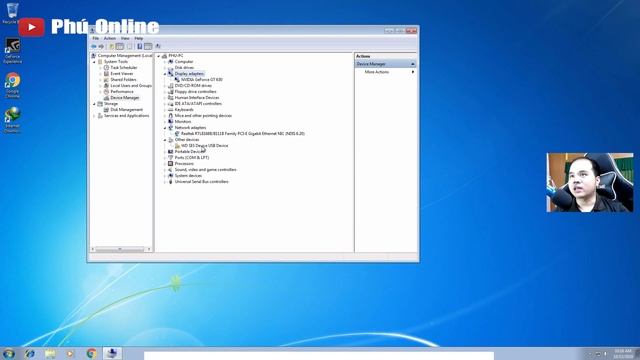
Task: Select the DVD/CD-ROM drives category
Action: 193,86
